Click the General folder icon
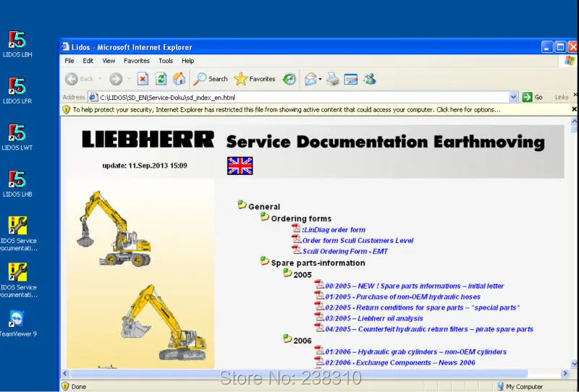Image resolution: width=579 pixels, height=392 pixels. click(242, 205)
